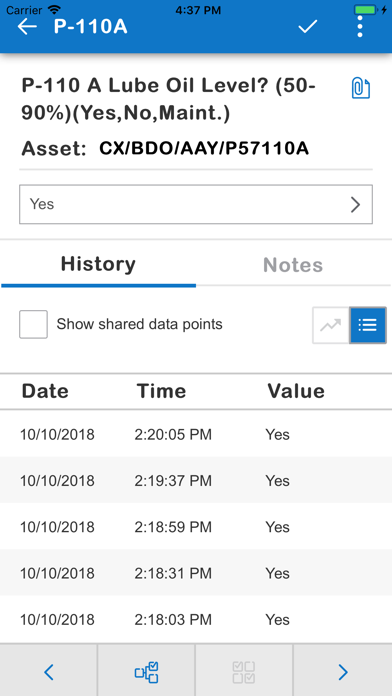392x696 pixels.
Task: Select the 2:19:37 PM history entry
Action: tap(196, 480)
